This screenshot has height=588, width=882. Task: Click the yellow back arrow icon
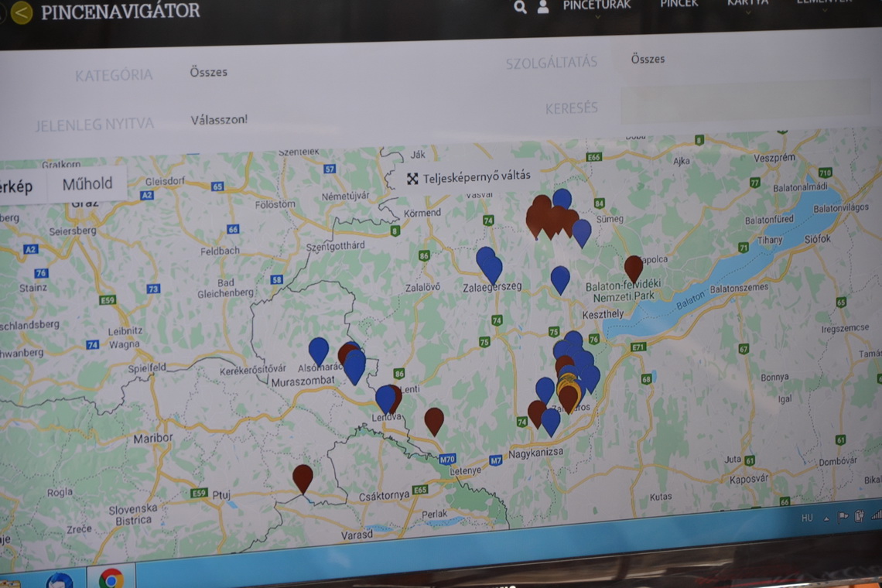point(22,12)
